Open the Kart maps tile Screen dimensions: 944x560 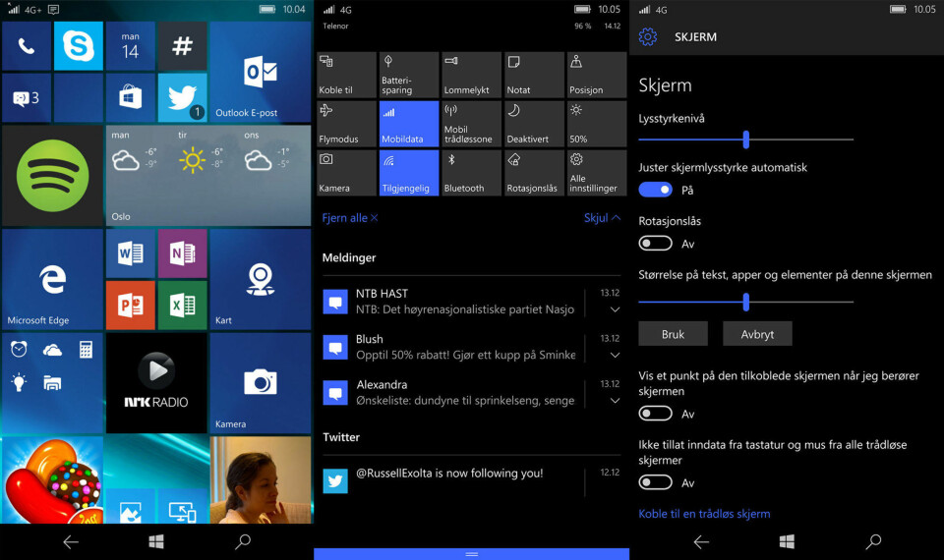pyautogui.click(x=260, y=280)
